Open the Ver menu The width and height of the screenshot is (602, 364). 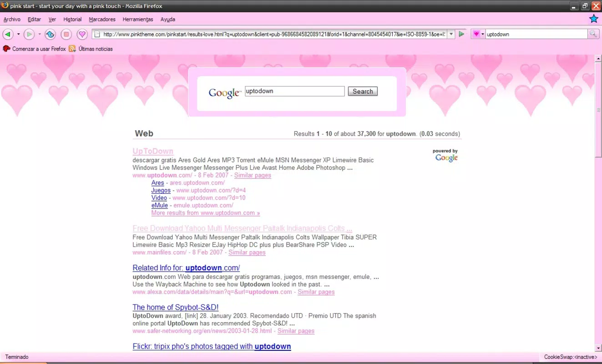point(52,19)
